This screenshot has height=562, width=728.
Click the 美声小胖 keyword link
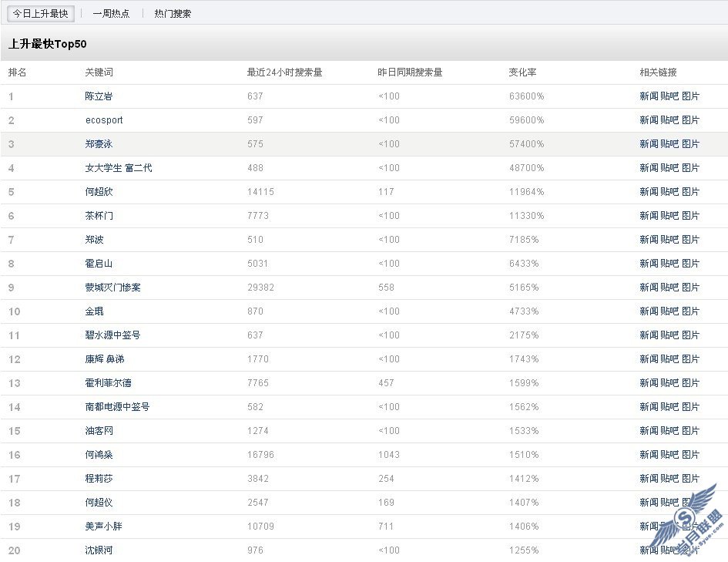pos(103,527)
